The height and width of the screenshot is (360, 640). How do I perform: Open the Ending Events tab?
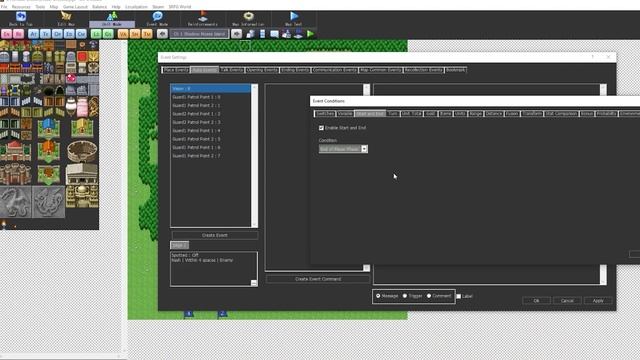pos(295,70)
